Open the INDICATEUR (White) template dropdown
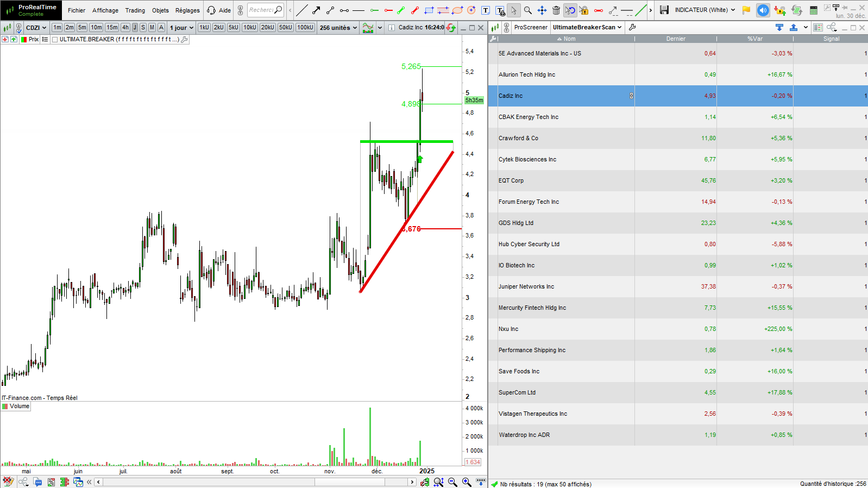Image resolution: width=868 pixels, height=488 pixels. coord(705,10)
